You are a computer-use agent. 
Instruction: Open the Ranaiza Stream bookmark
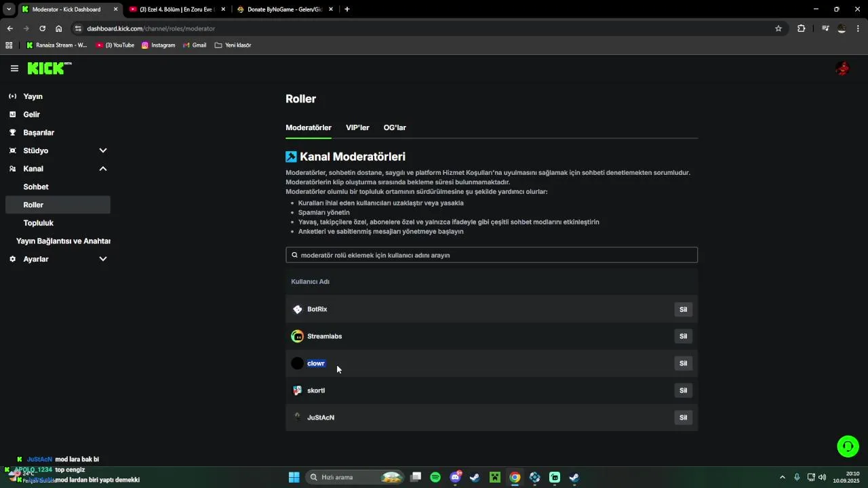click(57, 45)
